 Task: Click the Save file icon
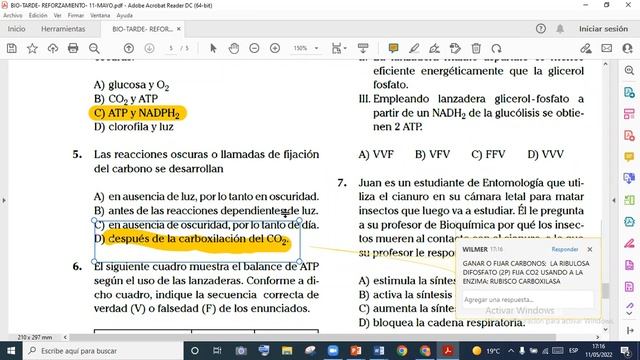(12, 48)
